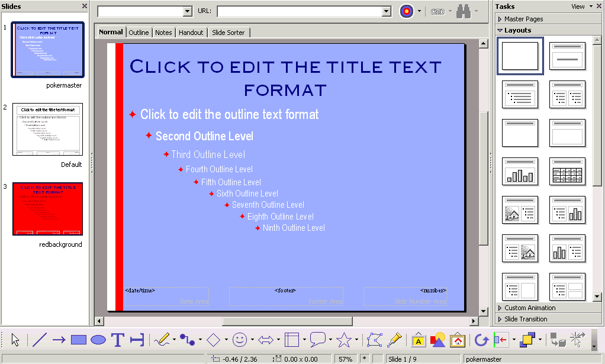The image size is (605, 364).
Task: Choose the Title, Chart layout
Action: point(520,172)
